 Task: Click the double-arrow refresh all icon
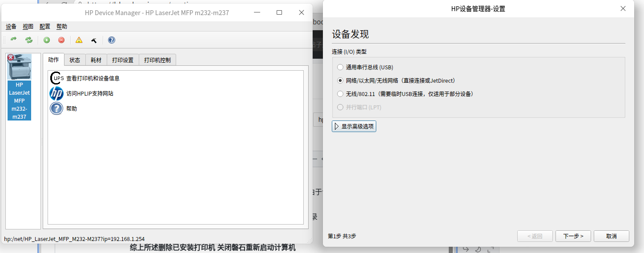(29, 40)
